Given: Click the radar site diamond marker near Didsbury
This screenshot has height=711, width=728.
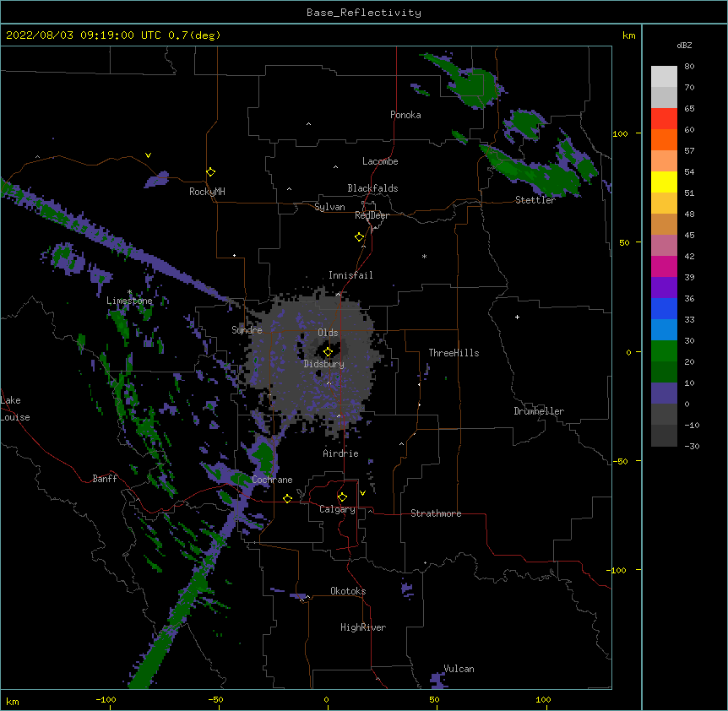Looking at the screenshot, I should tap(328, 352).
